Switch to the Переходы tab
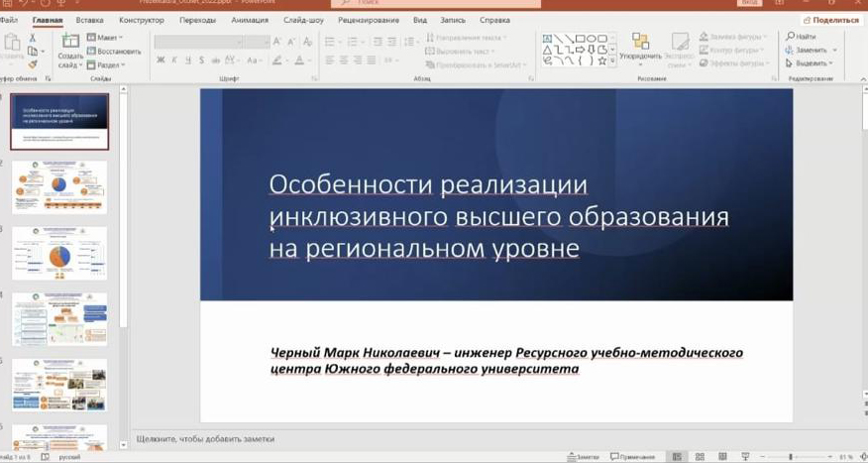Viewport: 868px width, 463px height. [x=197, y=20]
